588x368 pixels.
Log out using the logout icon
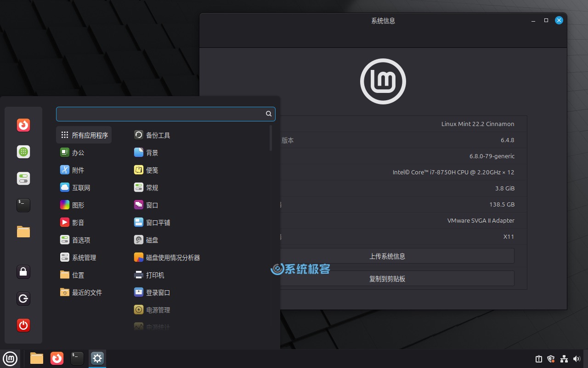click(23, 299)
